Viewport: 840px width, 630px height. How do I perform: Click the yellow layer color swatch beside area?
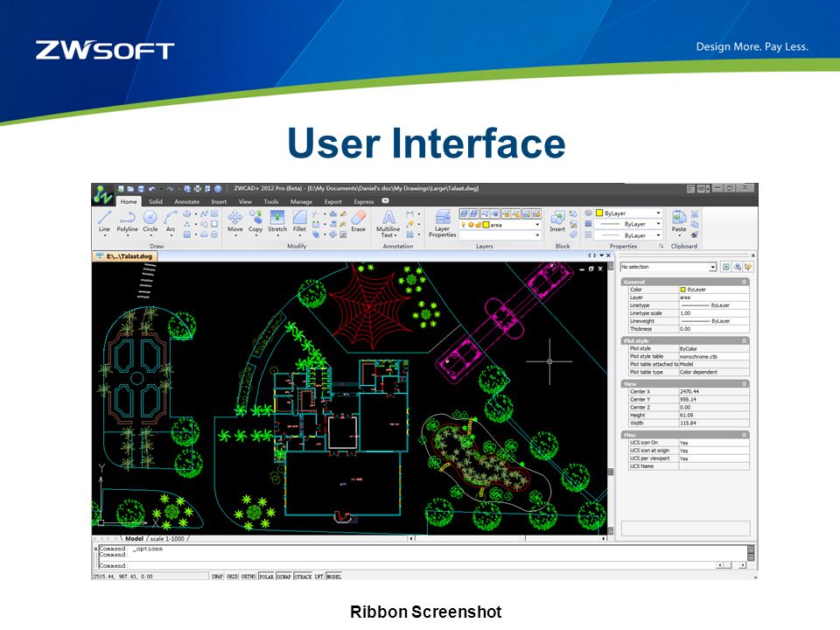click(x=486, y=225)
